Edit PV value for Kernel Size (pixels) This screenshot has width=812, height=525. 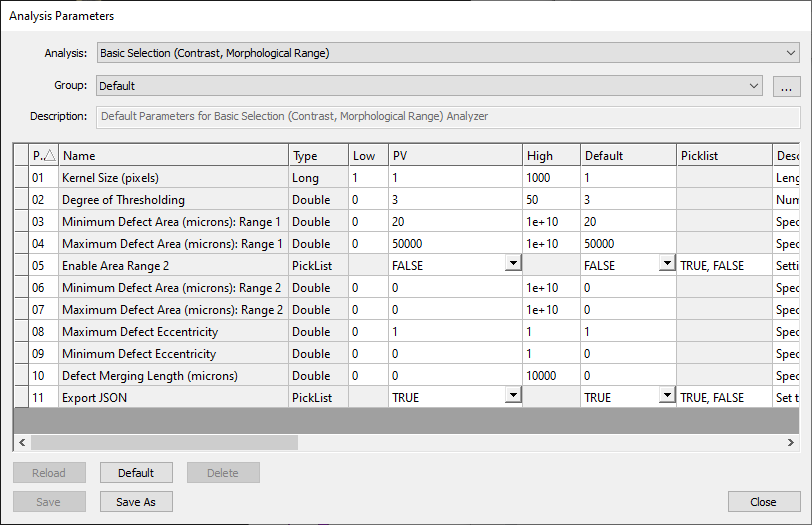tap(455, 178)
